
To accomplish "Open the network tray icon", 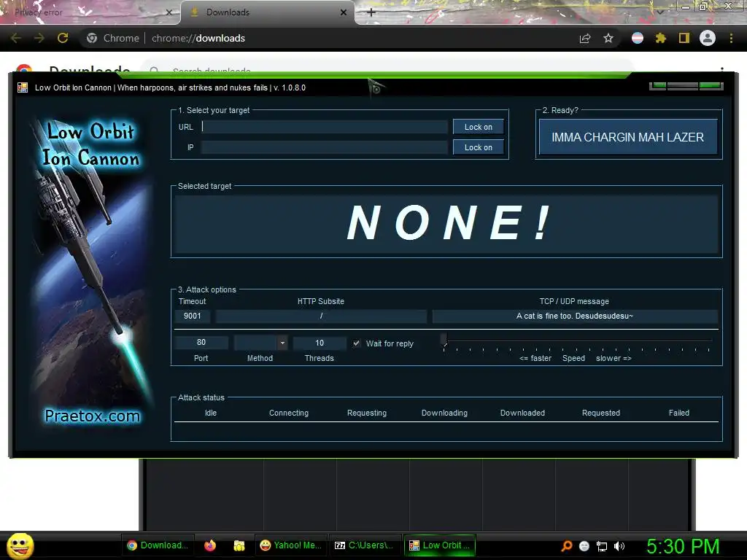I will click(602, 546).
